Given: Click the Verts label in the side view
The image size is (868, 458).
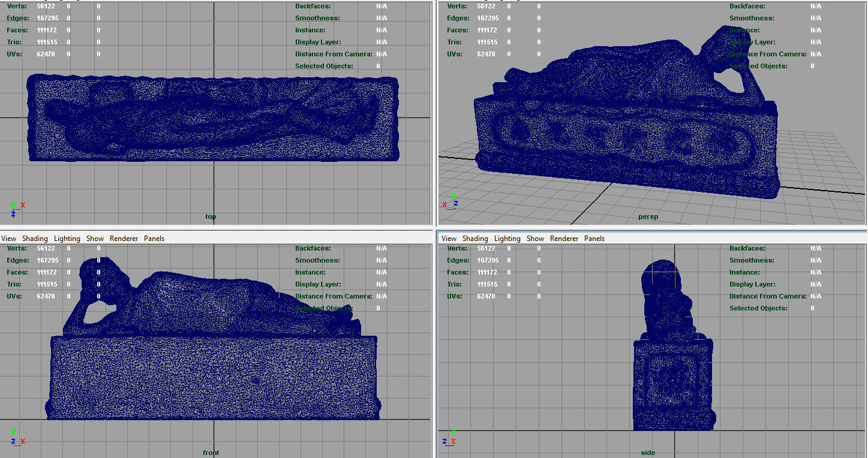Looking at the screenshot, I should 457,248.
